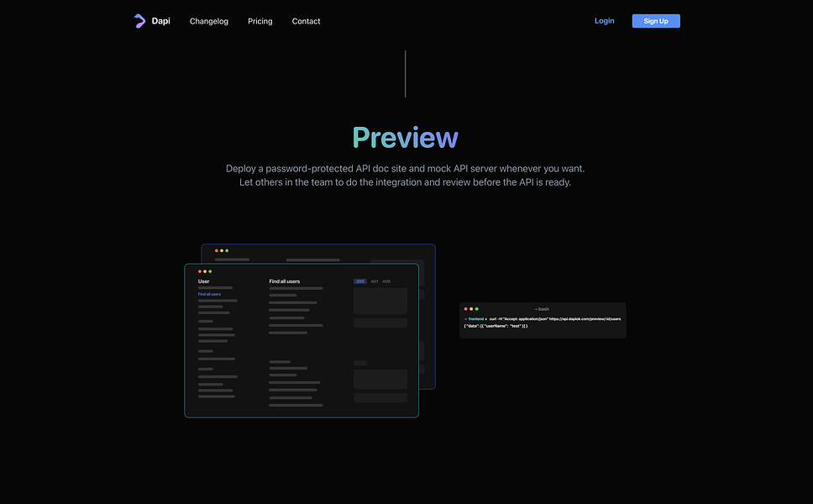The width and height of the screenshot is (813, 504).
Task: Click the red dot on bash terminal window
Action: pyautogui.click(x=465, y=309)
